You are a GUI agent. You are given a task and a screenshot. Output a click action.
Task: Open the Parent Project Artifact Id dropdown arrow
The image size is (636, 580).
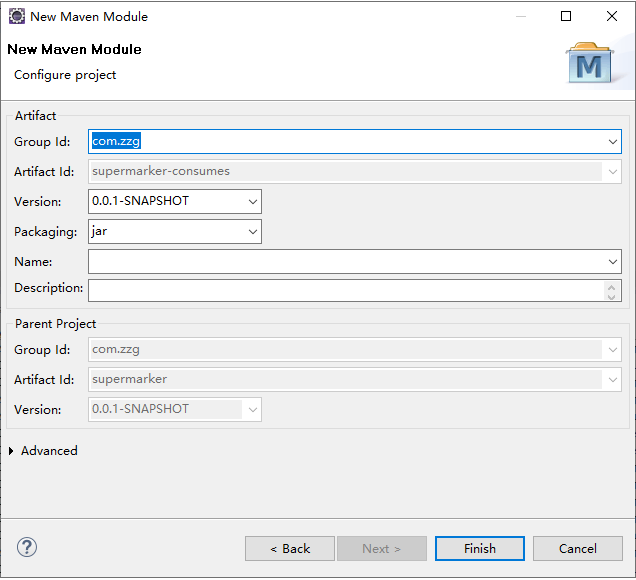(x=612, y=380)
